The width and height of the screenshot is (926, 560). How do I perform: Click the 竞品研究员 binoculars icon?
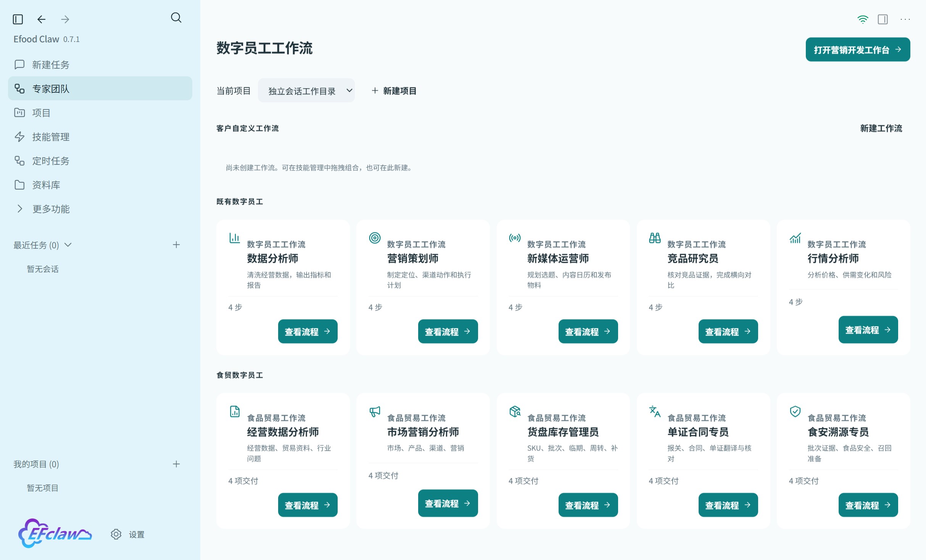coord(655,238)
